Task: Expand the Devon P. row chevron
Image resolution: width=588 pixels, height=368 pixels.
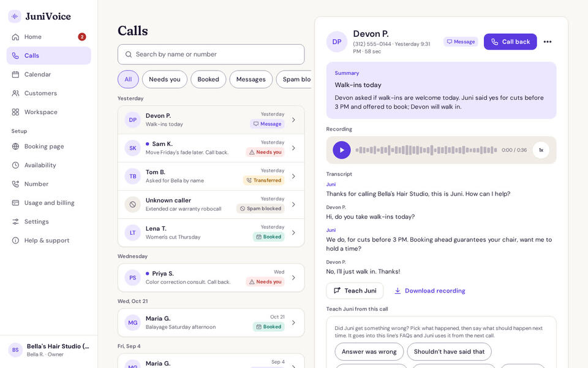Action: (293, 120)
